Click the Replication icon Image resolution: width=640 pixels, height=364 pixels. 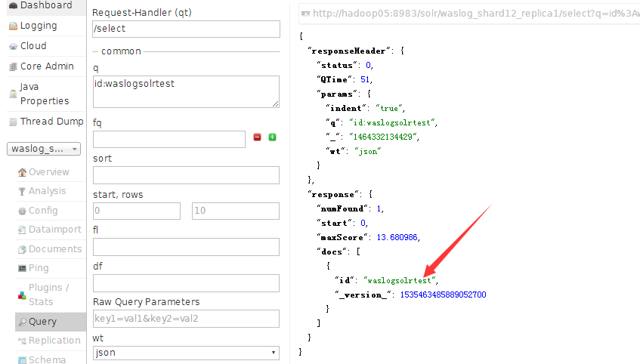point(22,341)
